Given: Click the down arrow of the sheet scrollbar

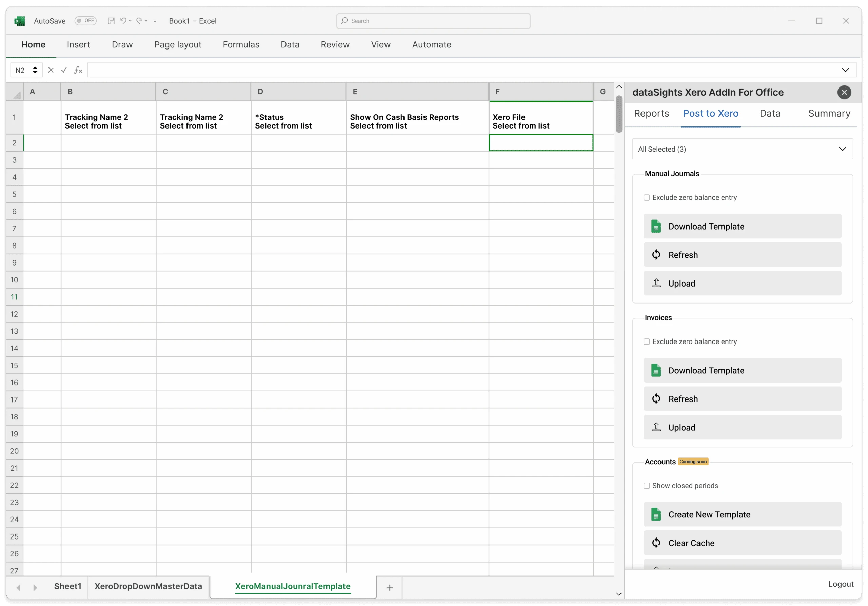Looking at the screenshot, I should (x=619, y=594).
